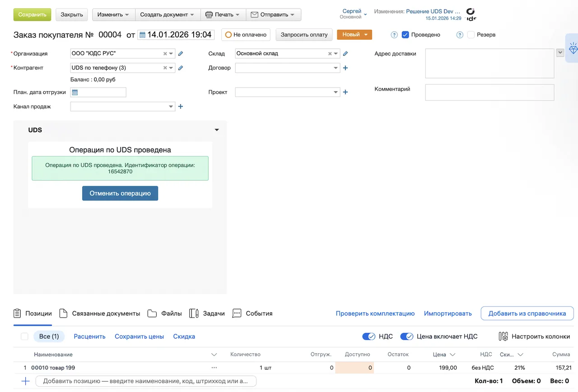Toggle the Цена включает НДС switch
This screenshot has width=578, height=392.
coord(407,337)
